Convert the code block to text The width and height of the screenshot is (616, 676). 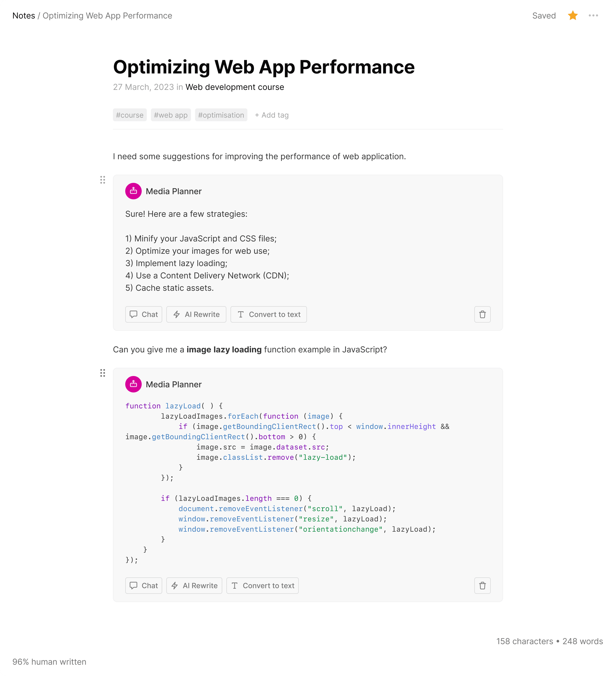click(262, 586)
